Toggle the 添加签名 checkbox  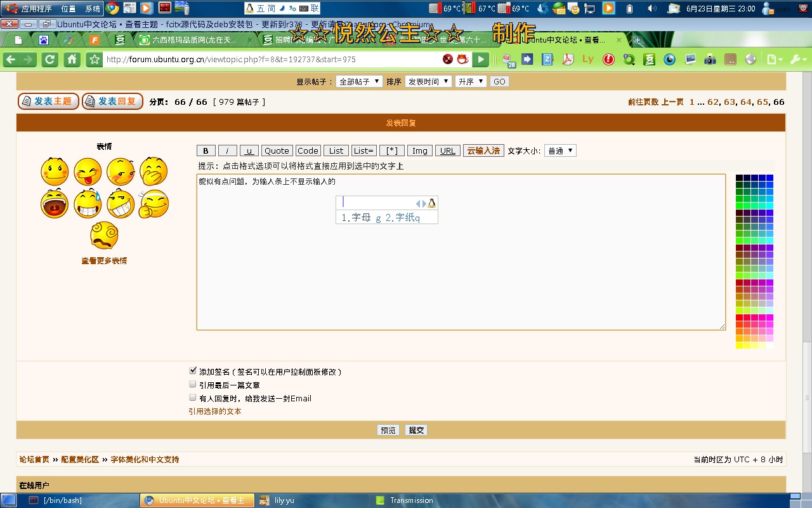(193, 370)
